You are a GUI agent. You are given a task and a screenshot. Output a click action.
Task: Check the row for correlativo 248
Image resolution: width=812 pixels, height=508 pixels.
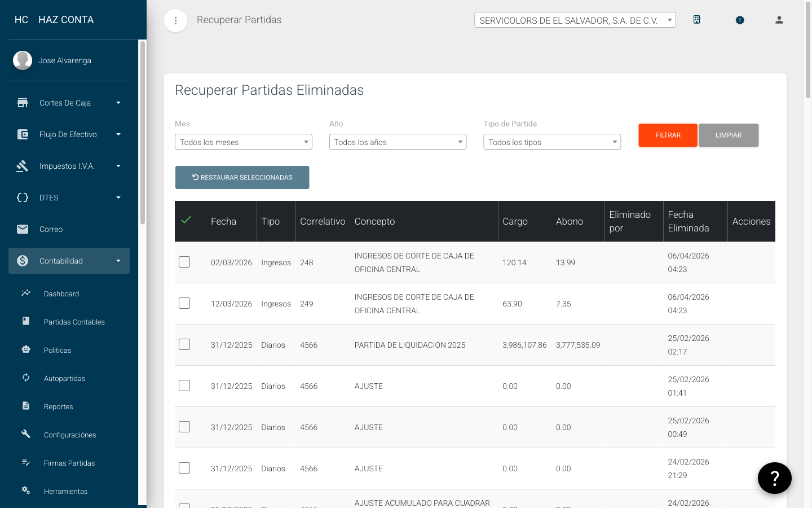click(184, 262)
